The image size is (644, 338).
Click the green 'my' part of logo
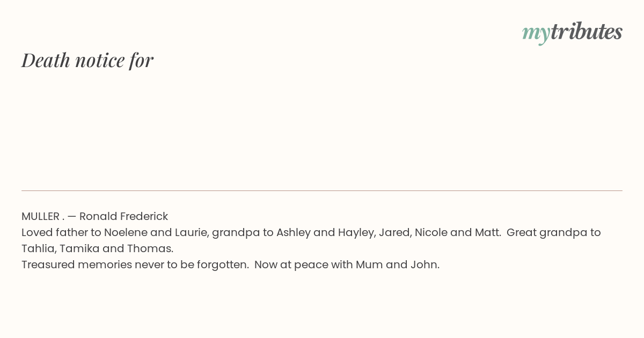coord(536,34)
